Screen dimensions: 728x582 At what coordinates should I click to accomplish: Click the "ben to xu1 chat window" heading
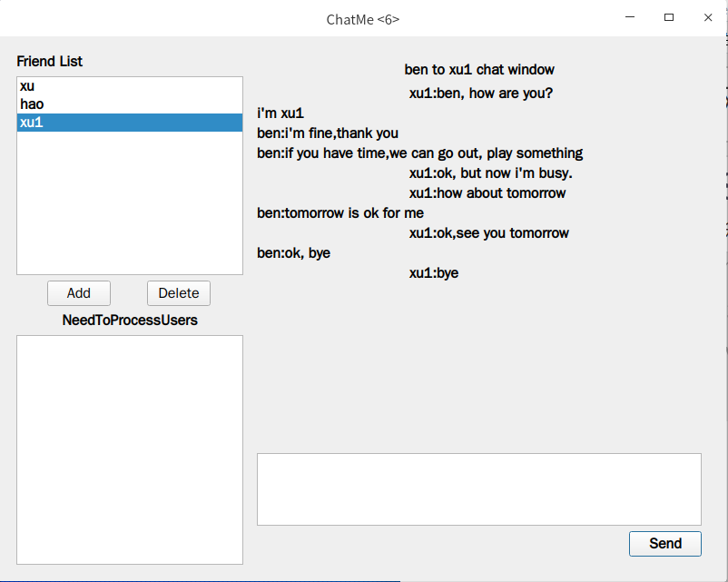[479, 70]
